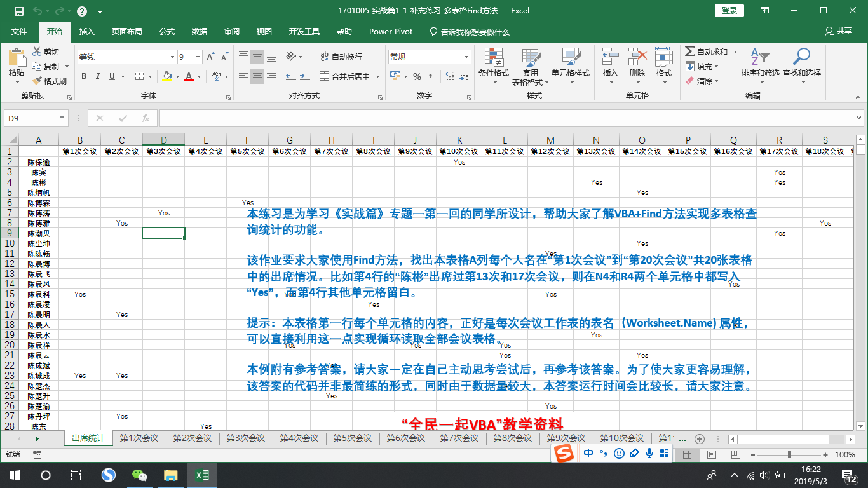Open the Developer (开发工具) tab

(304, 32)
